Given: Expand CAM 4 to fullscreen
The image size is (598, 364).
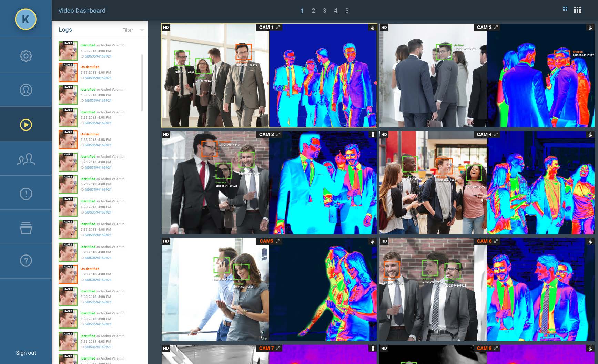Looking at the screenshot, I should coord(496,134).
